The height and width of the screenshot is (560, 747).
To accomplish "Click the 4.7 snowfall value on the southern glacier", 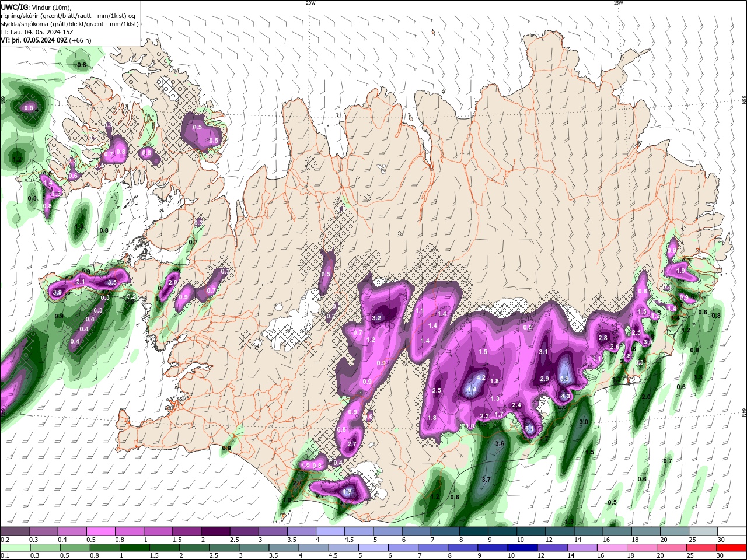I will pos(347,492).
